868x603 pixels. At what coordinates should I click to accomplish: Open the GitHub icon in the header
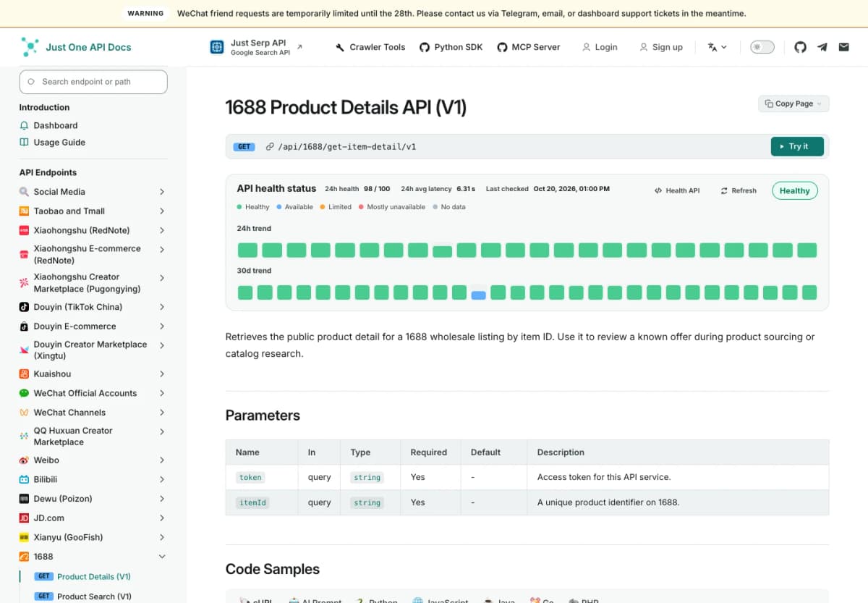800,47
